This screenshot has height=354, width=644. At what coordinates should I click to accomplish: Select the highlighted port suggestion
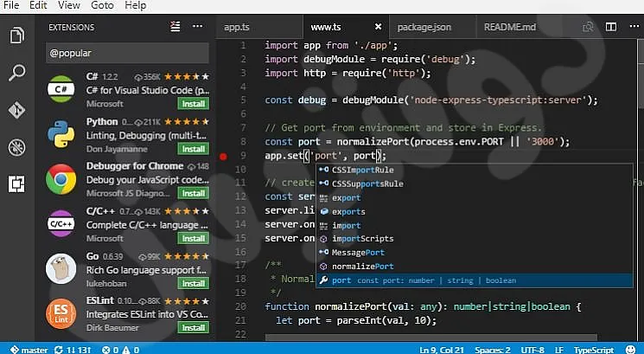[x=475, y=280]
